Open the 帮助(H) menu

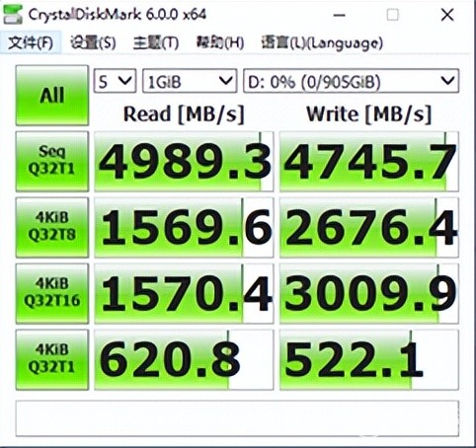click(220, 42)
